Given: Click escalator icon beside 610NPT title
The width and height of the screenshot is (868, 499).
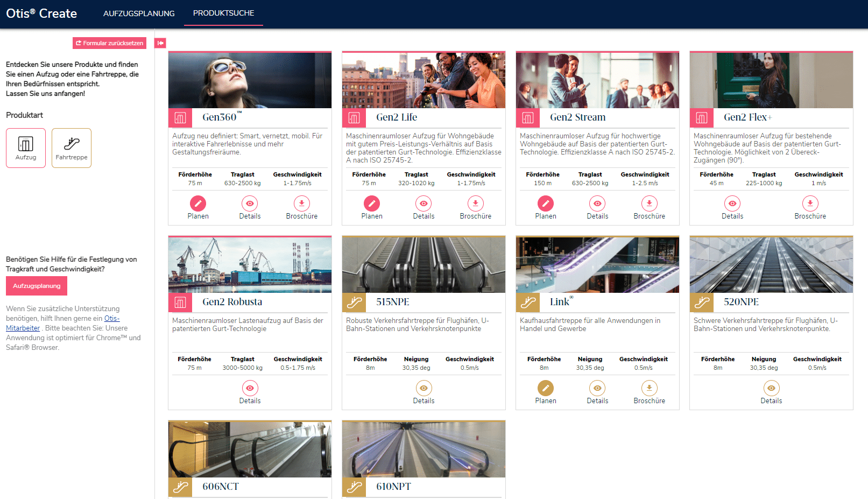Looking at the screenshot, I should pyautogui.click(x=354, y=487).
